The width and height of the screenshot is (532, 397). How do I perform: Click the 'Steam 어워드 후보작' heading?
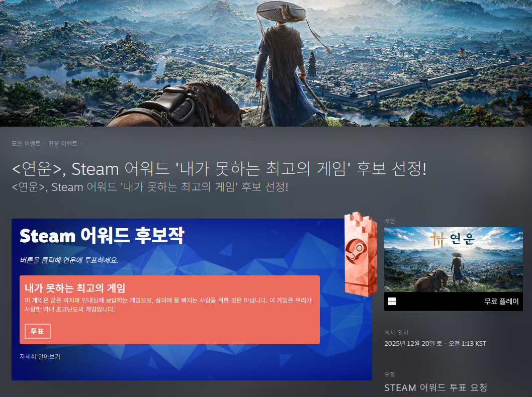point(102,236)
